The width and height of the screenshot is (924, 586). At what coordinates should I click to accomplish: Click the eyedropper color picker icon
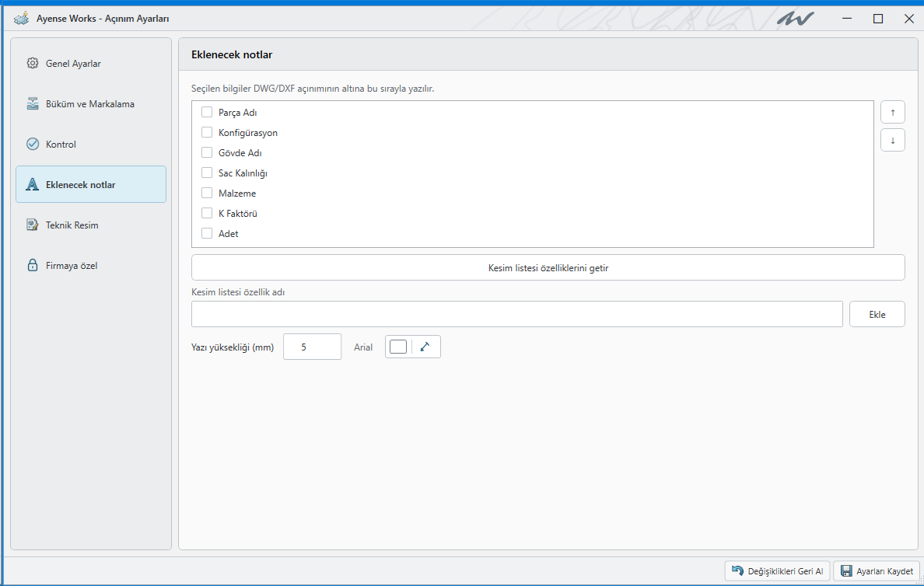(x=425, y=347)
